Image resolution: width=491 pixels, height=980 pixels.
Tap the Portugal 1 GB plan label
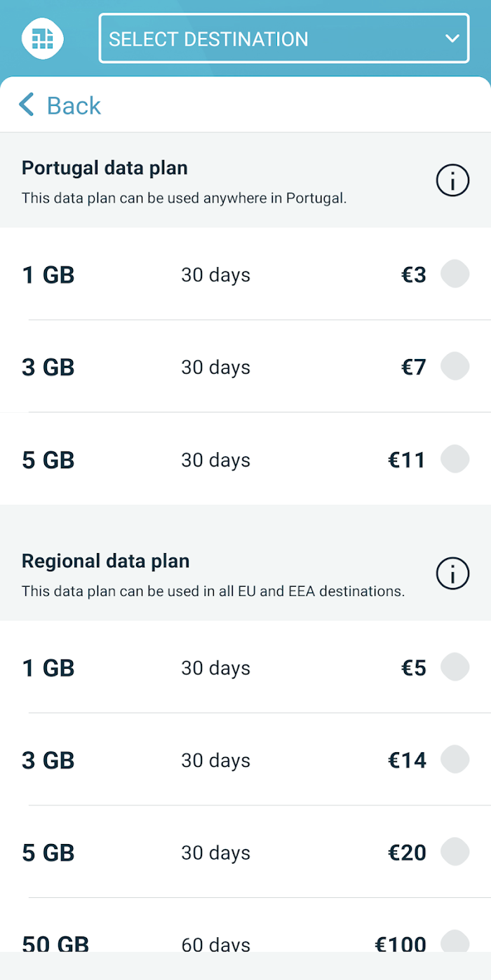coord(48,275)
